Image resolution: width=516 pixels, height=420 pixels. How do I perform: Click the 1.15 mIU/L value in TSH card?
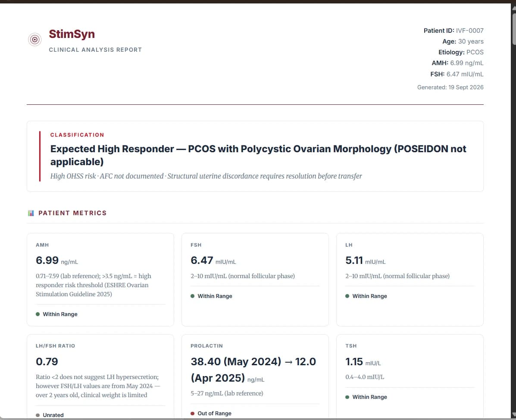coord(363,362)
